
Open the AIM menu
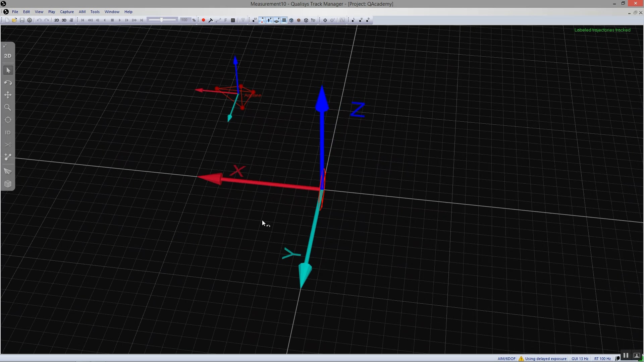click(82, 12)
